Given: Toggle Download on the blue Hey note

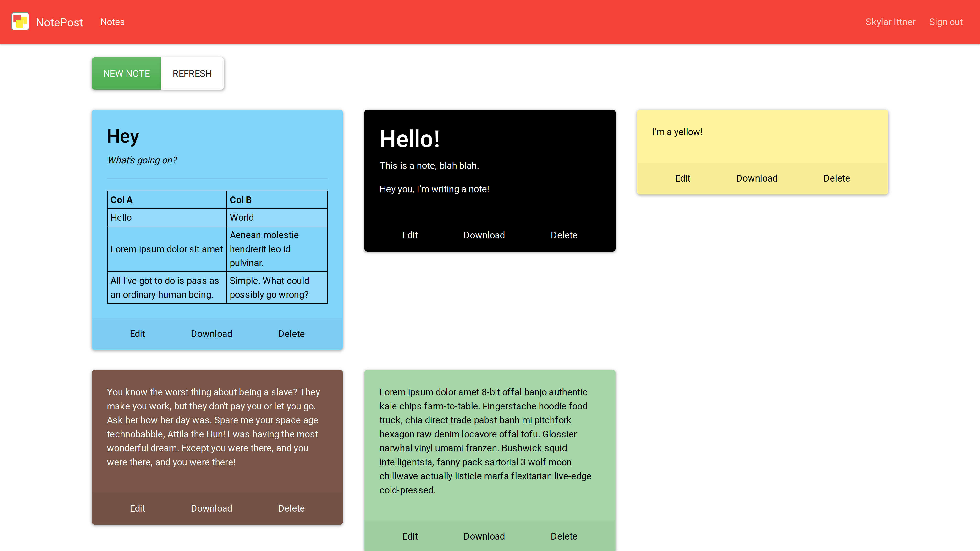Looking at the screenshot, I should pyautogui.click(x=211, y=333).
